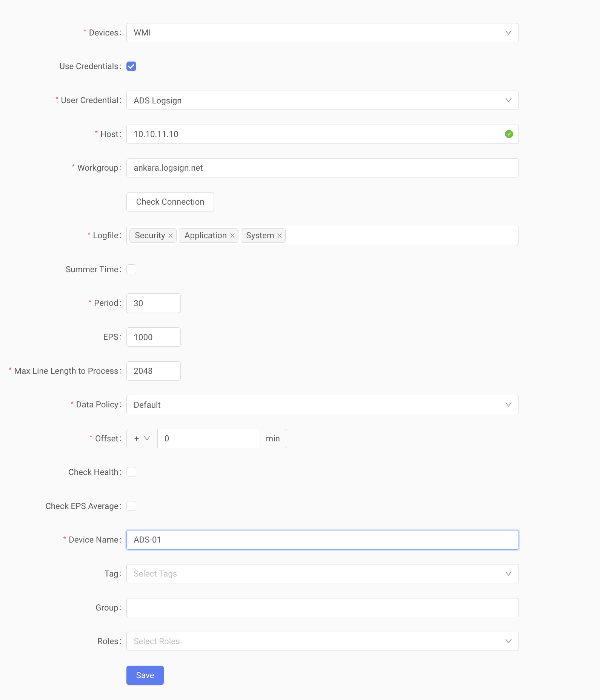Screen dimensions: 600x700
Task: Enable Check EPS Average checkbox
Action: (131, 506)
